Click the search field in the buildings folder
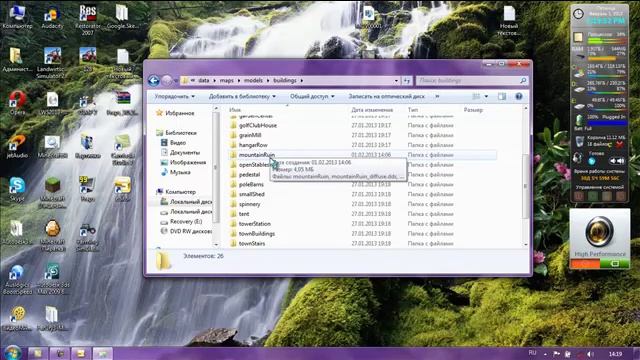Viewport: 640px width, 360px height. [471, 81]
